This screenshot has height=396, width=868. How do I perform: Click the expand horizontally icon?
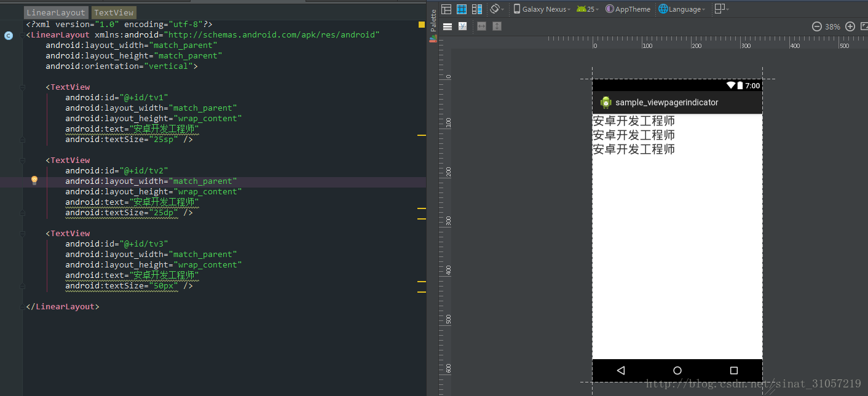481,26
